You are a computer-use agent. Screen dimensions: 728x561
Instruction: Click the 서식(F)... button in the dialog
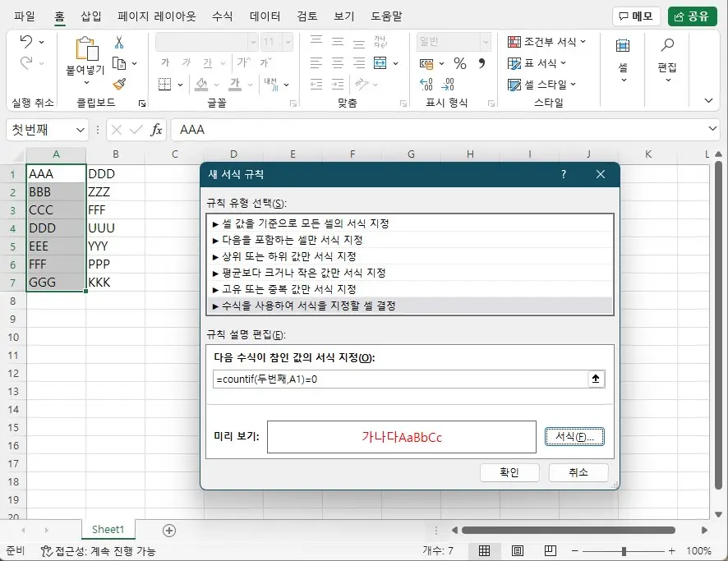pyautogui.click(x=574, y=436)
